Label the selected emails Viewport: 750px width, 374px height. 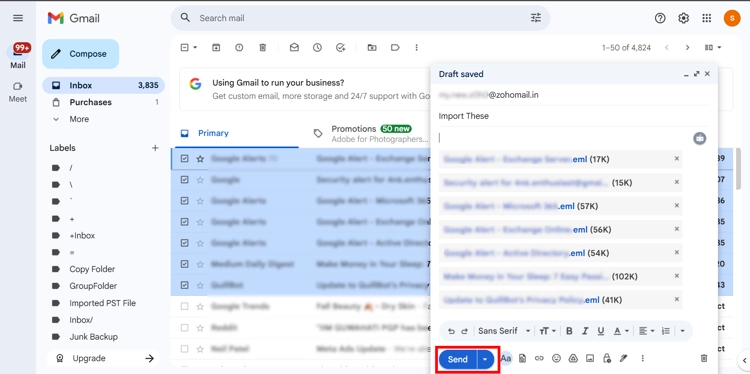[x=395, y=47]
